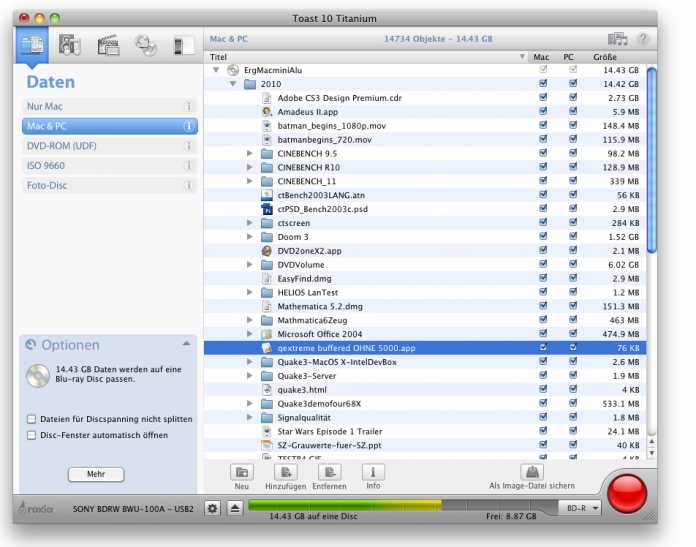Click the disc capacity usage bar
The image size is (696, 547).
402,505
